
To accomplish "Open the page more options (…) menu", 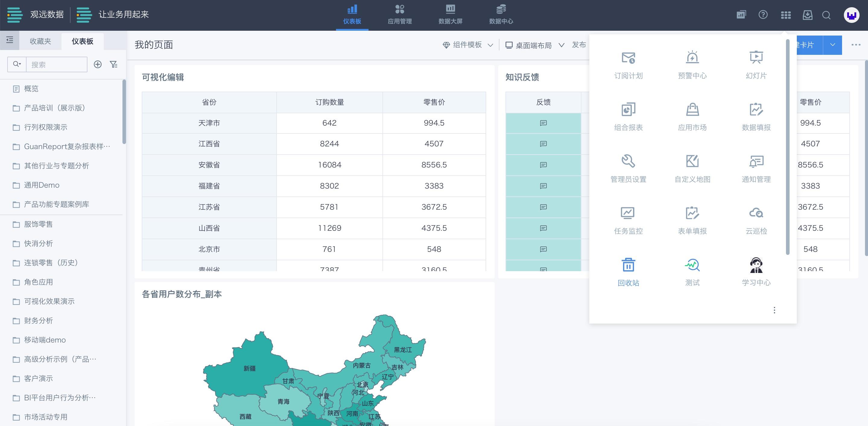I will pos(856,45).
